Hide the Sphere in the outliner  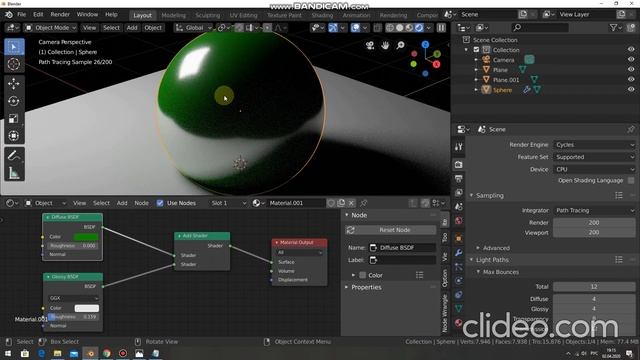click(631, 89)
